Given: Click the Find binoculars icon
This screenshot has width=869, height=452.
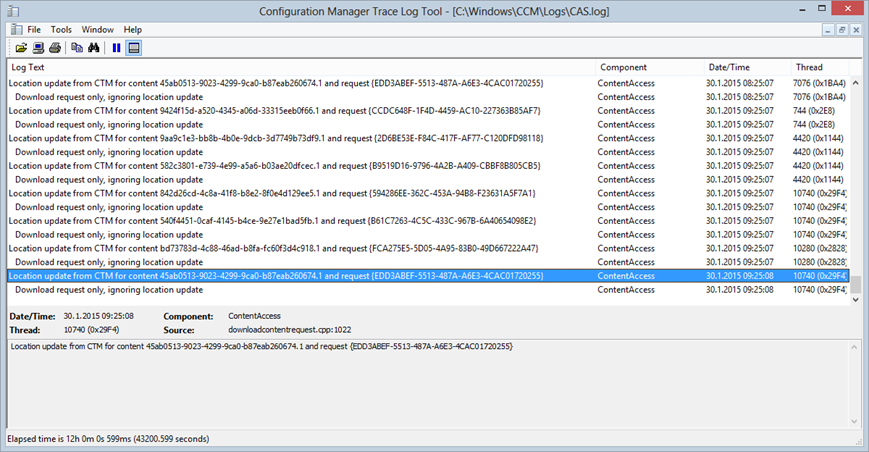Looking at the screenshot, I should pyautogui.click(x=94, y=48).
